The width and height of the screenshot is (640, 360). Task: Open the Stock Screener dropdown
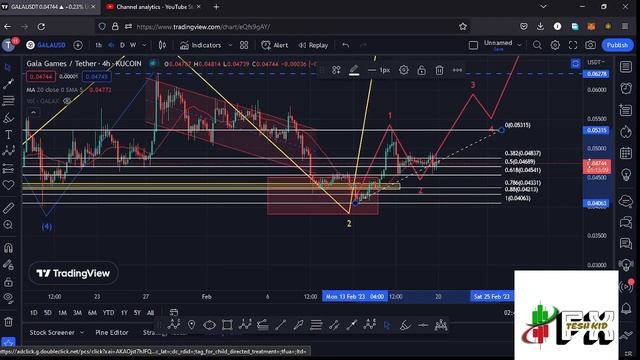(56, 333)
